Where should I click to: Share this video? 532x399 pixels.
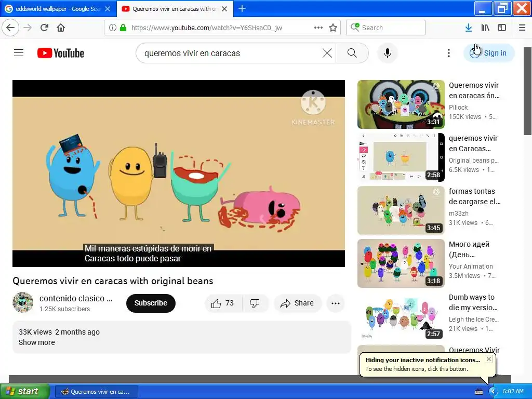[297, 303]
